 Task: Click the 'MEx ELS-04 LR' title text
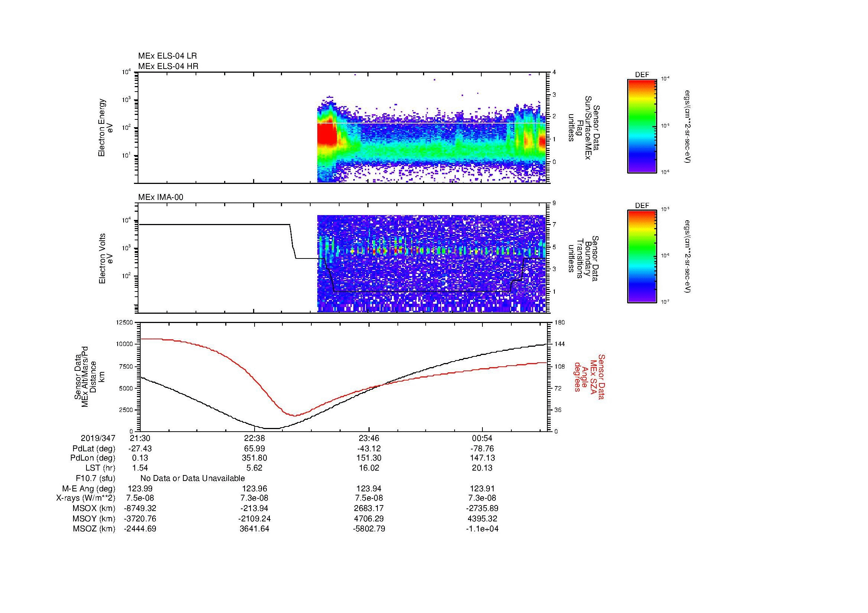tap(167, 56)
